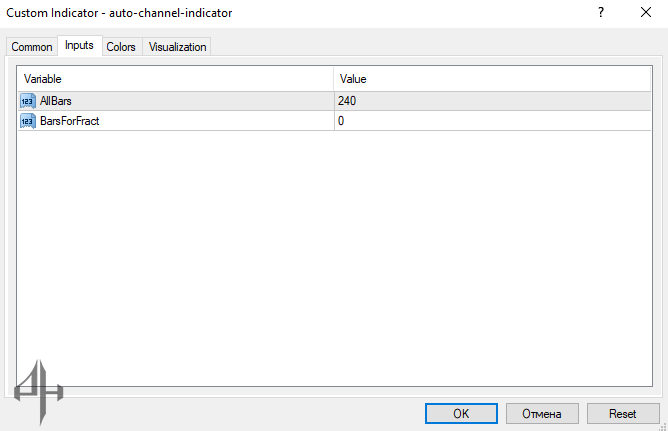Go to the Visualization tab

pos(177,47)
